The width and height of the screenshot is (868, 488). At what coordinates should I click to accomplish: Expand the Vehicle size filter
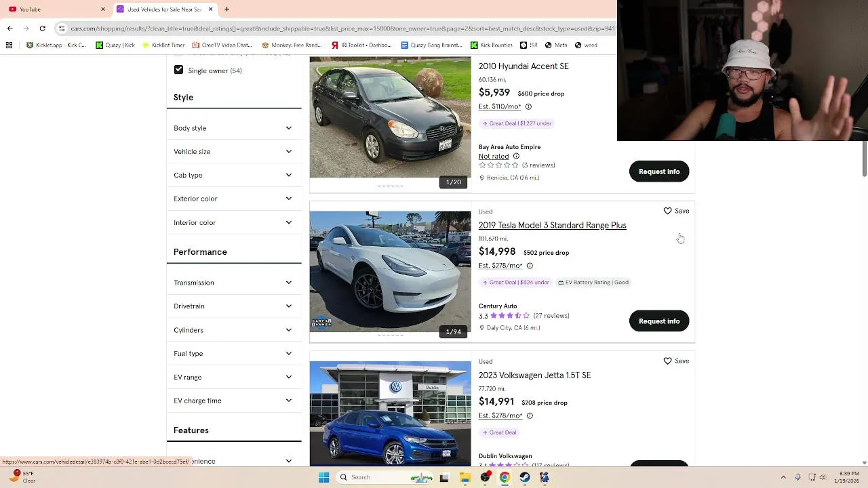pyautogui.click(x=234, y=152)
